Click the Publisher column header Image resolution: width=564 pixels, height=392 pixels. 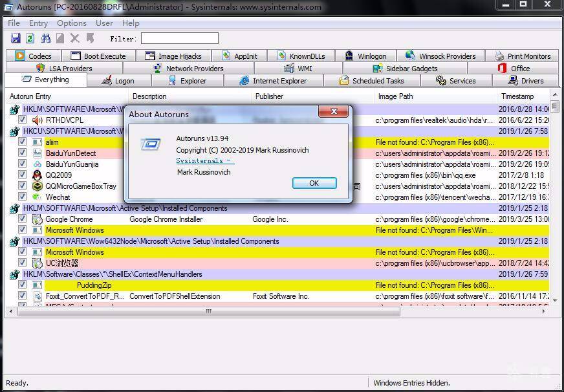313,96
